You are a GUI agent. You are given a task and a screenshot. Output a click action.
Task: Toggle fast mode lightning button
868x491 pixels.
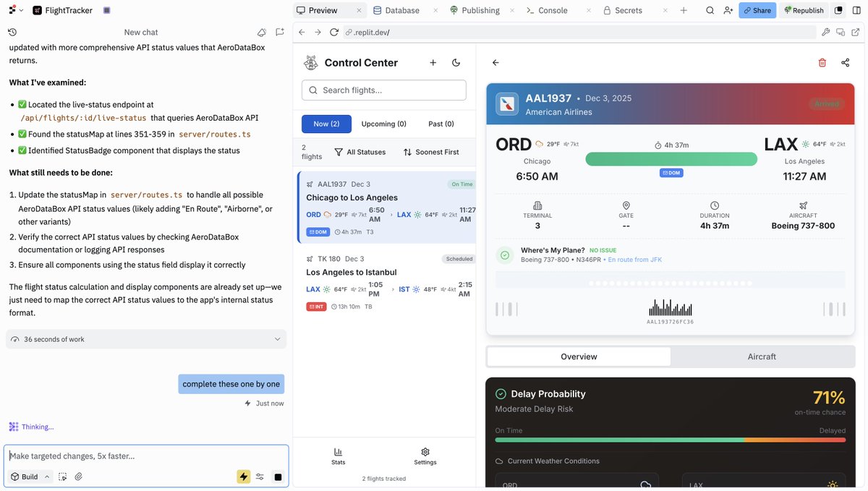(x=244, y=477)
